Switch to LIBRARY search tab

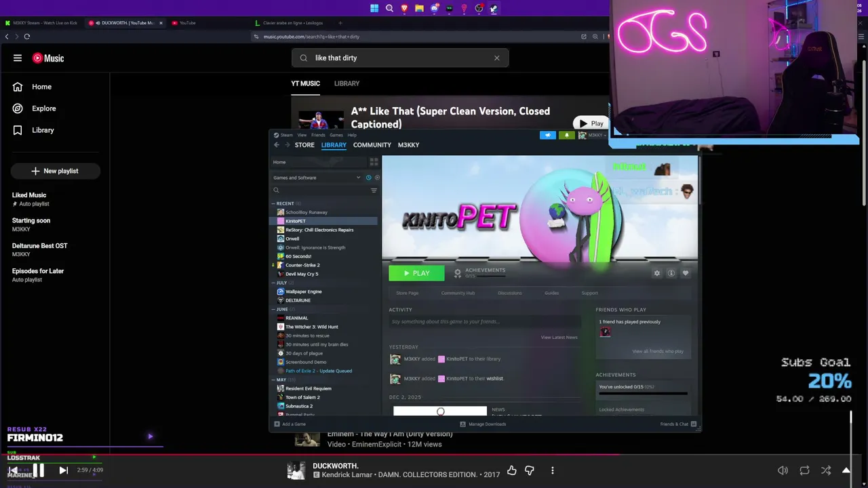(347, 83)
